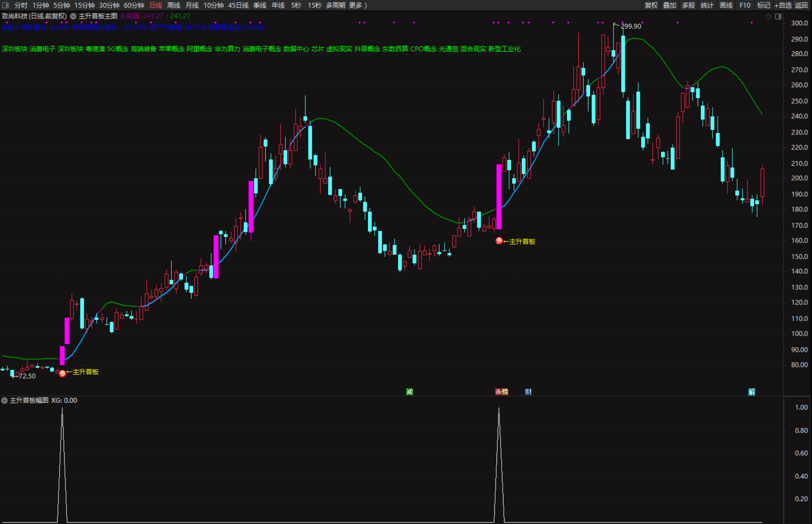Image resolution: width=812 pixels, height=524 pixels.
Task: Open the 主升首板幅图 sub-chart dropdown circle
Action: pos(5,400)
